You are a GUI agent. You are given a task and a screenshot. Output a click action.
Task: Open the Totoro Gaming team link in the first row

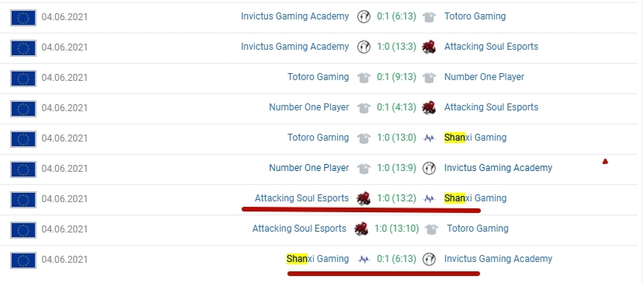pos(475,16)
